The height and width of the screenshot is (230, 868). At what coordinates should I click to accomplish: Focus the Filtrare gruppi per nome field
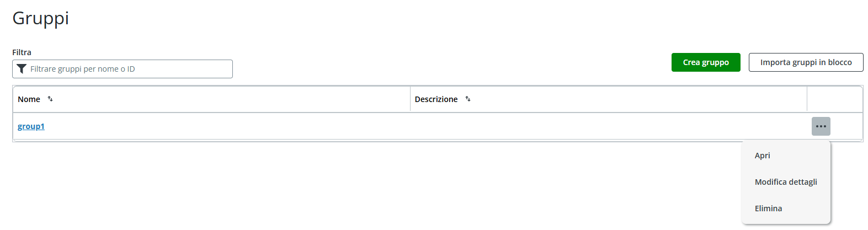pos(123,69)
